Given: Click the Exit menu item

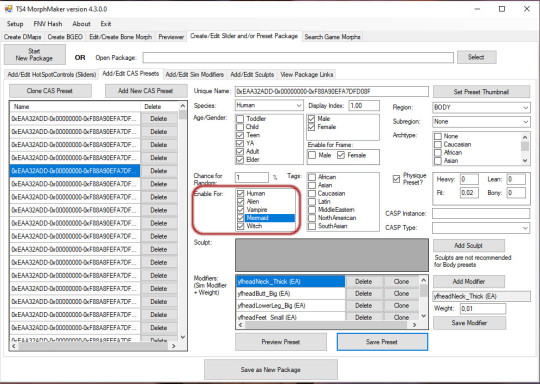Looking at the screenshot, I should click(x=106, y=24).
